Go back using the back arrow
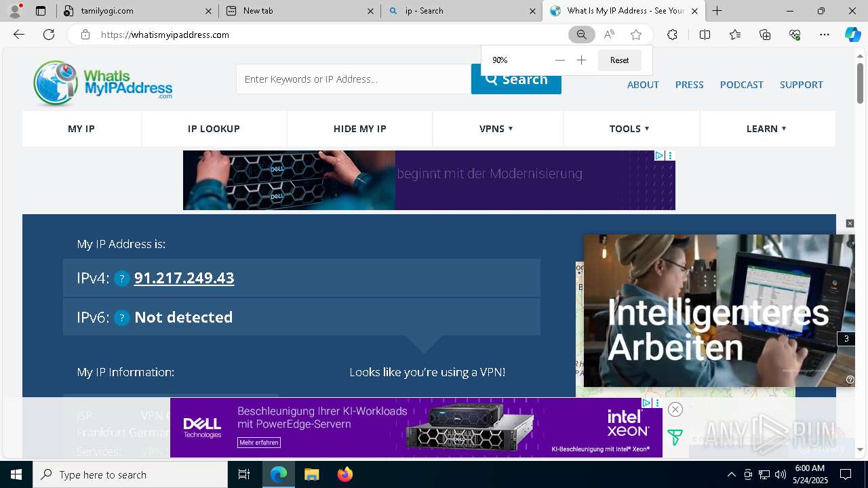 click(x=19, y=35)
